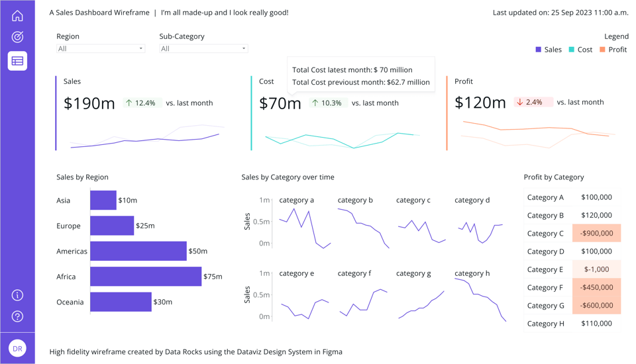Click the teal Cost legend swatch
This screenshot has height=364, width=636.
572,50
